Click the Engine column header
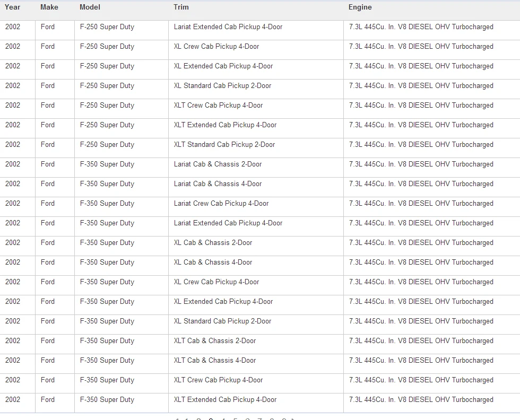This screenshot has width=520, height=420. [360, 7]
